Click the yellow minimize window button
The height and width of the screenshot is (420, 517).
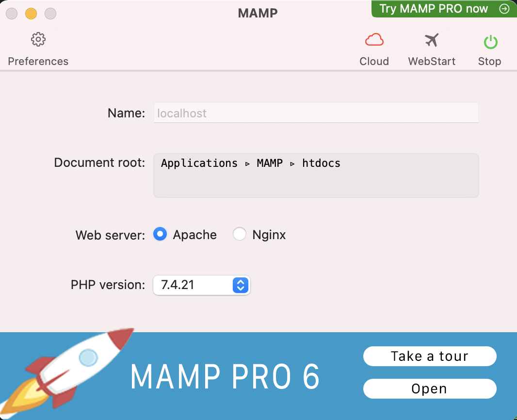[31, 13]
